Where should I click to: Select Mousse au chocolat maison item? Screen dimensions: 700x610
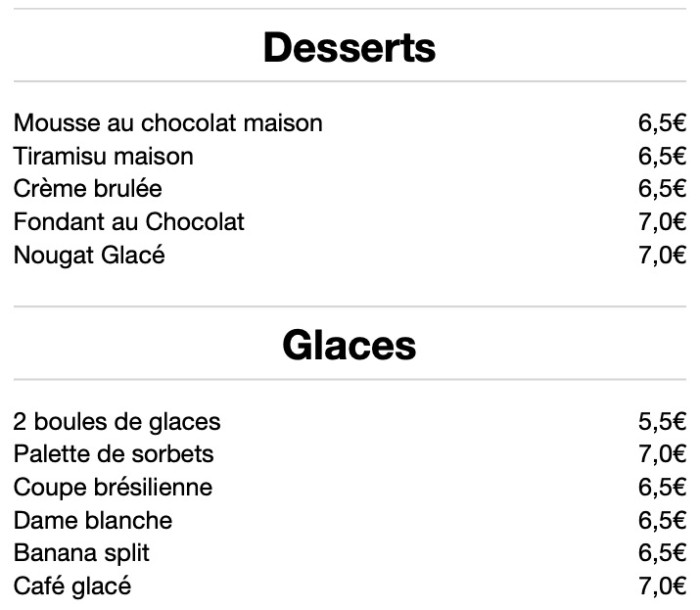[168, 123]
